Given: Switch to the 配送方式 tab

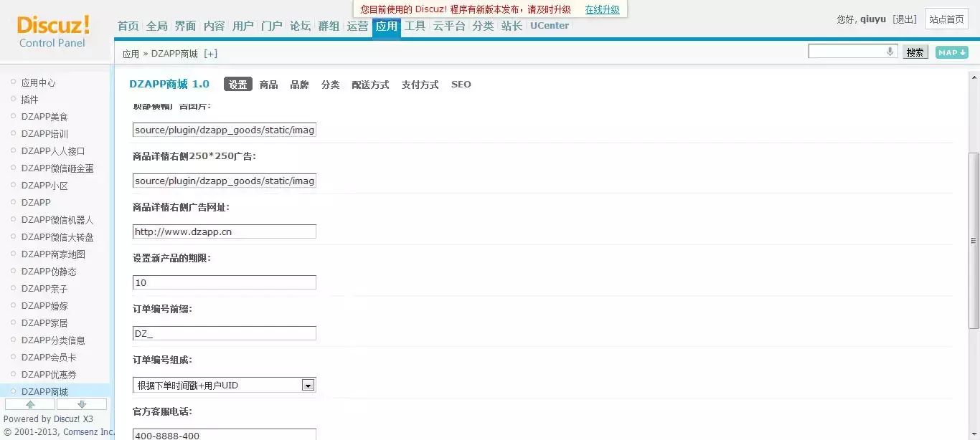Looking at the screenshot, I should click(x=371, y=85).
